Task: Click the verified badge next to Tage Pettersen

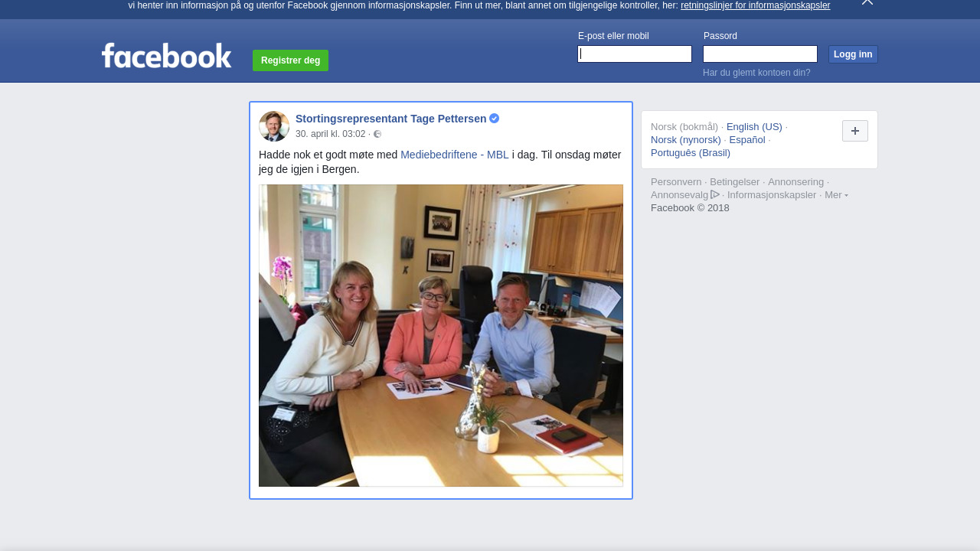Action: point(495,119)
